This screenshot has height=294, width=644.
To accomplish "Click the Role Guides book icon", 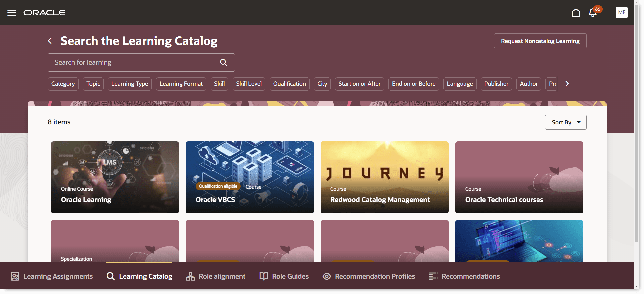I will (x=264, y=276).
